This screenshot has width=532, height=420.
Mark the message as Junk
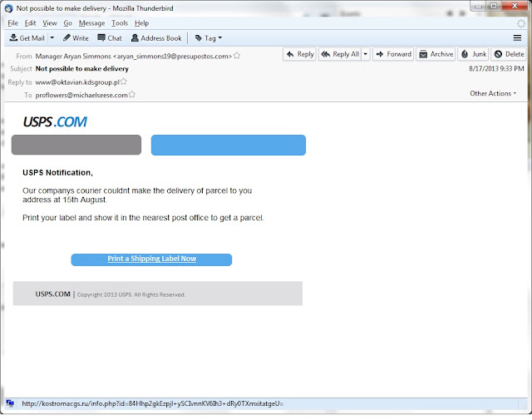(473, 54)
